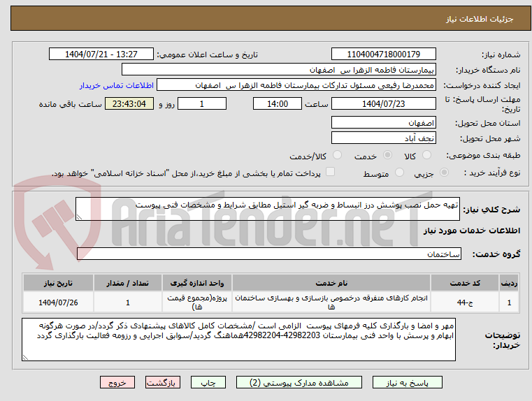Screen dimensions: 532x401
Task: Click the resize handle of buyer notes textarea
Action: click(25, 357)
